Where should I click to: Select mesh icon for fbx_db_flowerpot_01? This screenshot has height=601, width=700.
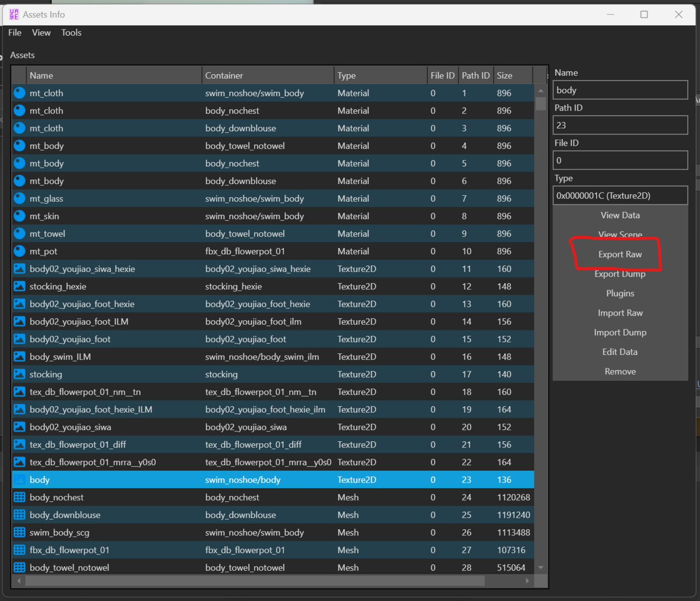(x=19, y=550)
